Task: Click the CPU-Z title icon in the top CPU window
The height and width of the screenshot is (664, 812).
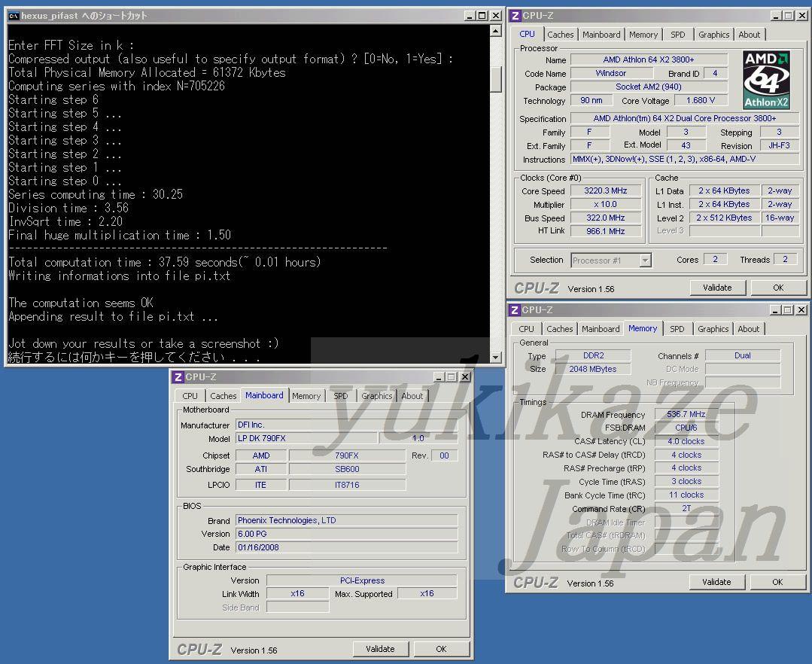Action: [515, 16]
